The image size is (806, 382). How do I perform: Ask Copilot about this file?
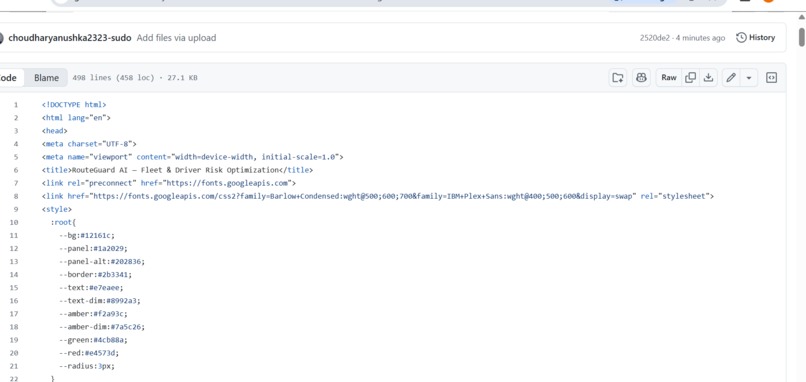click(641, 78)
